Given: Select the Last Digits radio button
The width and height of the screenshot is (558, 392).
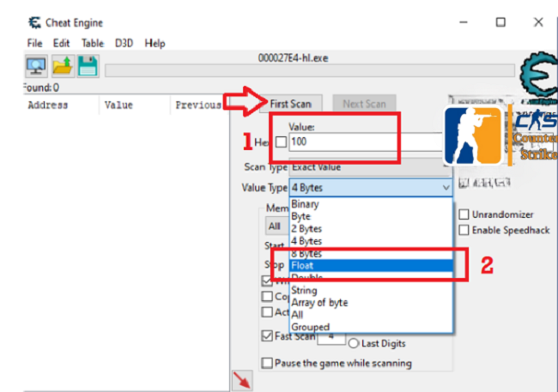Looking at the screenshot, I should click(x=353, y=344).
